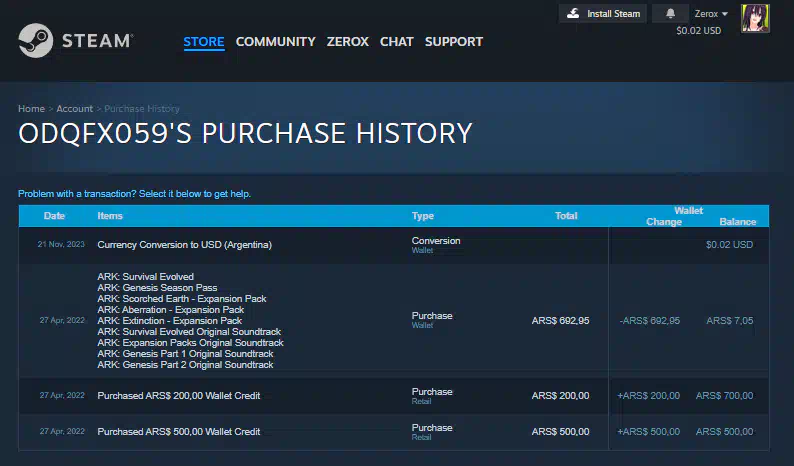This screenshot has height=466, width=794.
Task: Select ARK: Aberration - Expansion Pack
Action: coord(171,309)
